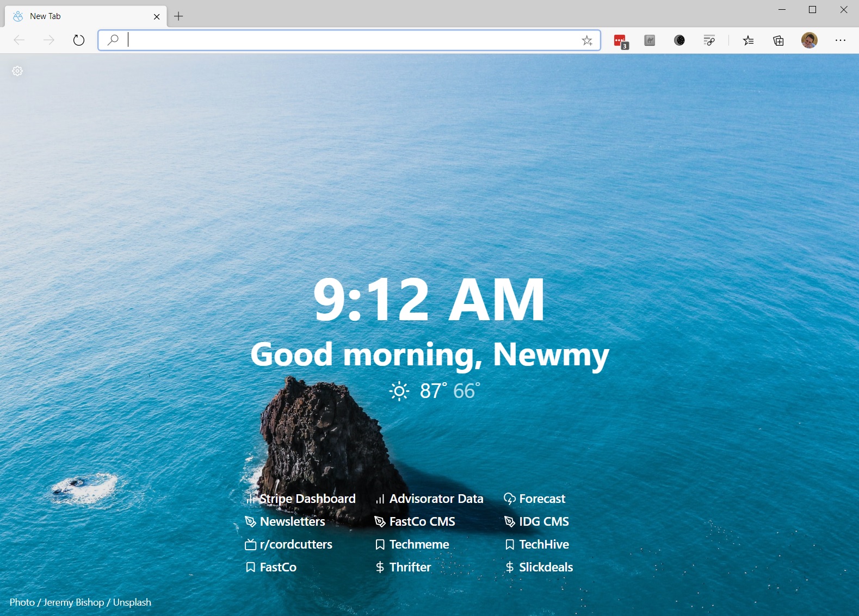859x616 pixels.
Task: Open the user profile avatar
Action: pyautogui.click(x=809, y=40)
